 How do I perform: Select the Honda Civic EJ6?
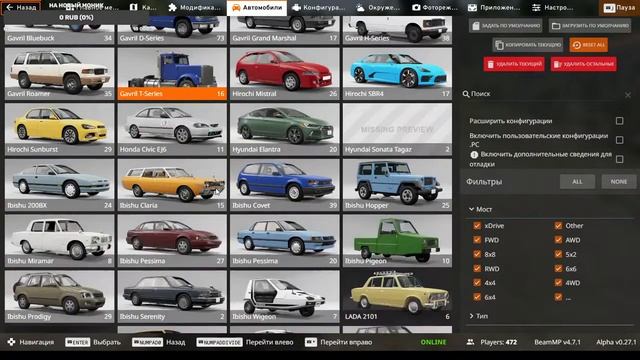[172, 129]
